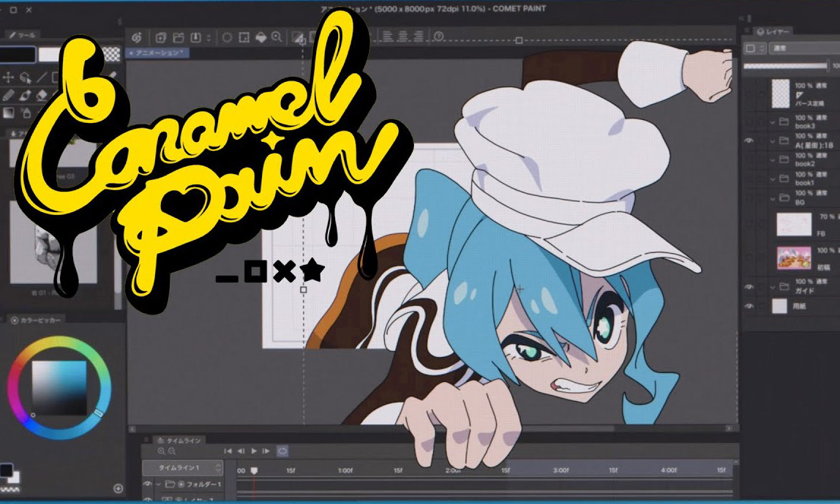Click the square selection icon in the toolbar
840x504 pixels.
click(244, 37)
